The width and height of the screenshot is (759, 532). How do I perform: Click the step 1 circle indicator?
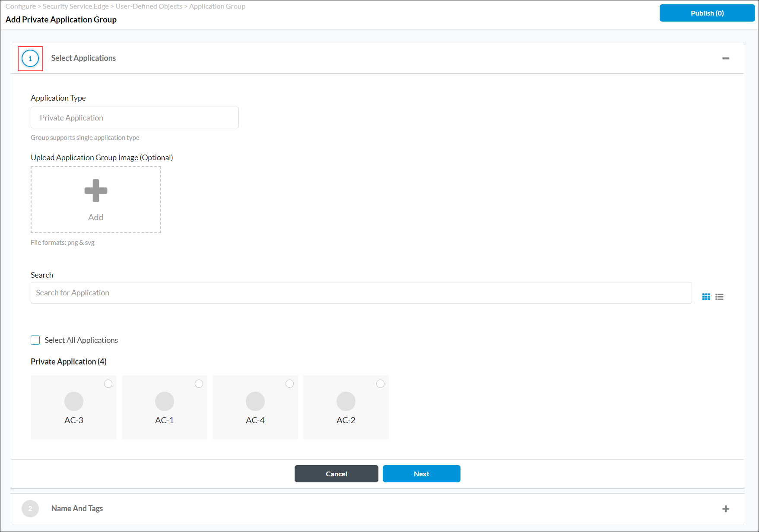point(30,58)
